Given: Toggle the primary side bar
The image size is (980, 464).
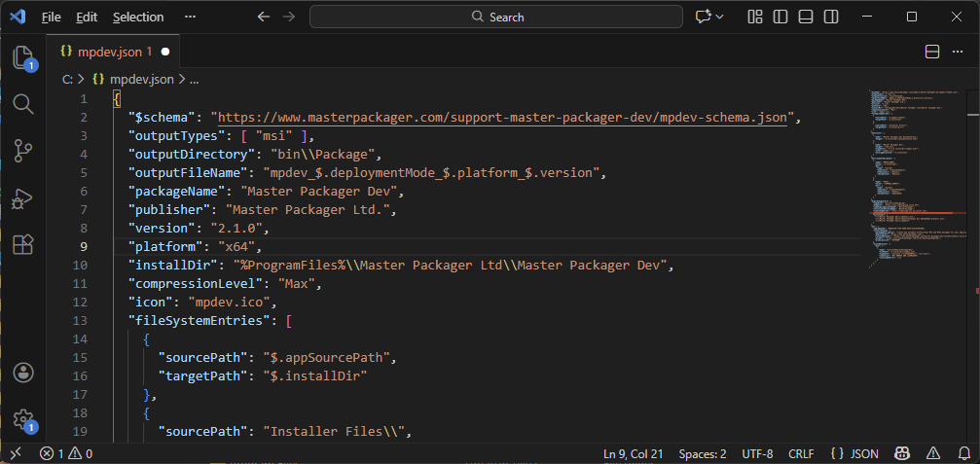Looking at the screenshot, I should [780, 17].
